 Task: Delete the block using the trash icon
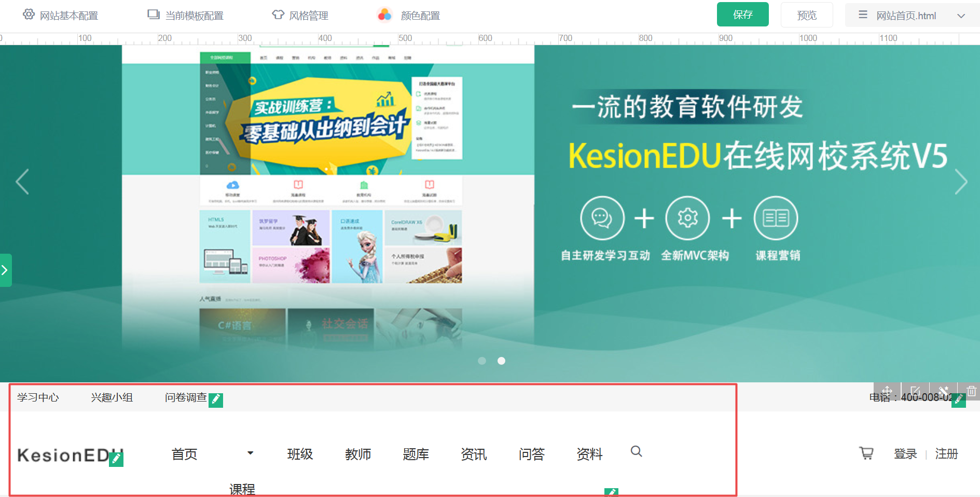(x=972, y=390)
